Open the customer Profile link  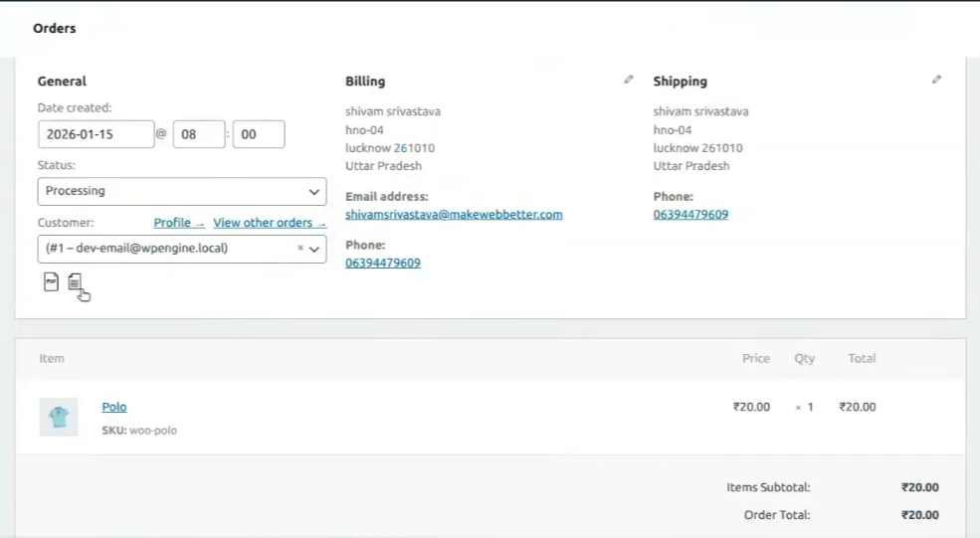click(179, 223)
